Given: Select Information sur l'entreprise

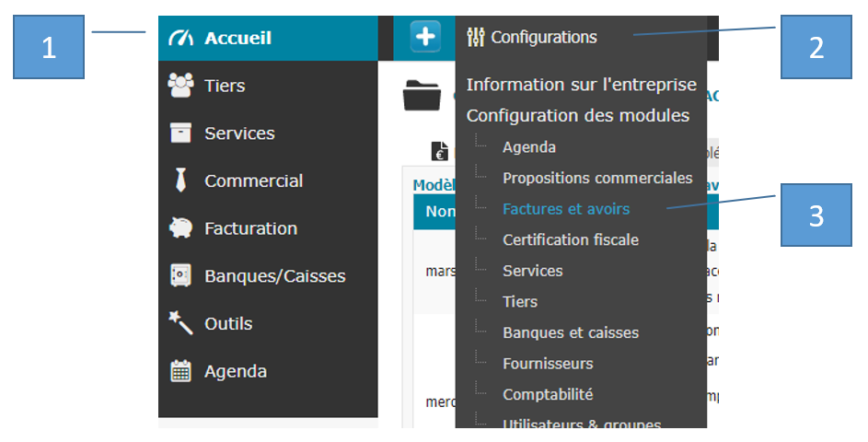Looking at the screenshot, I should 581,85.
